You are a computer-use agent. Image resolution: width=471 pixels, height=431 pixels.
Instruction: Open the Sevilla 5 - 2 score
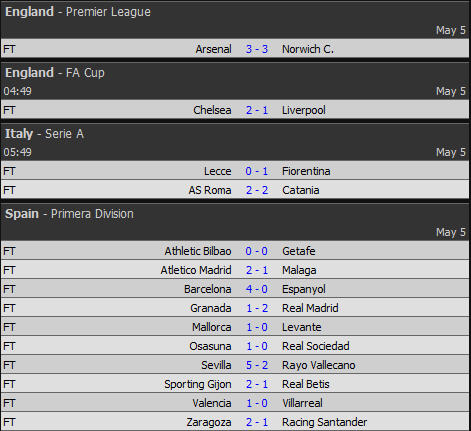[257, 365]
